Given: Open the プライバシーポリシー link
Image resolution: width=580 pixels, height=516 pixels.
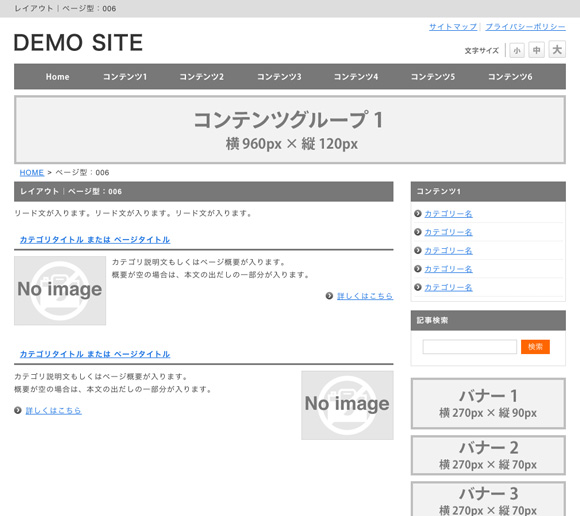Looking at the screenshot, I should [x=525, y=27].
